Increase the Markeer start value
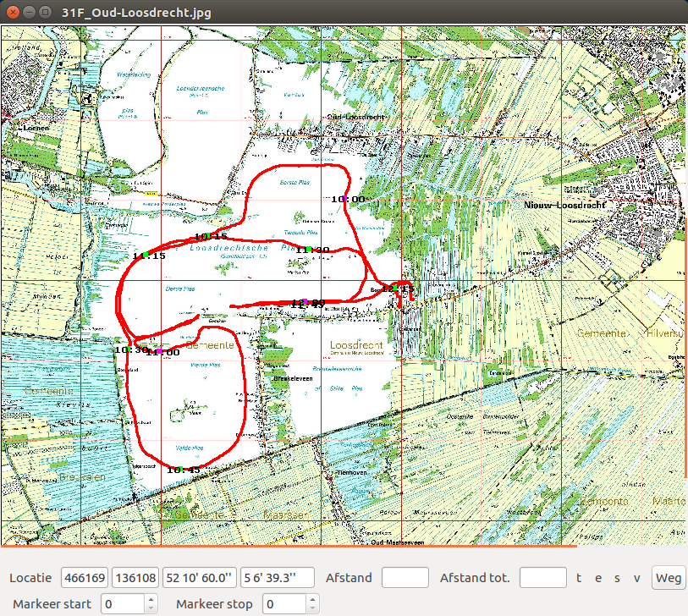This screenshot has height=616, width=688. tap(151, 599)
